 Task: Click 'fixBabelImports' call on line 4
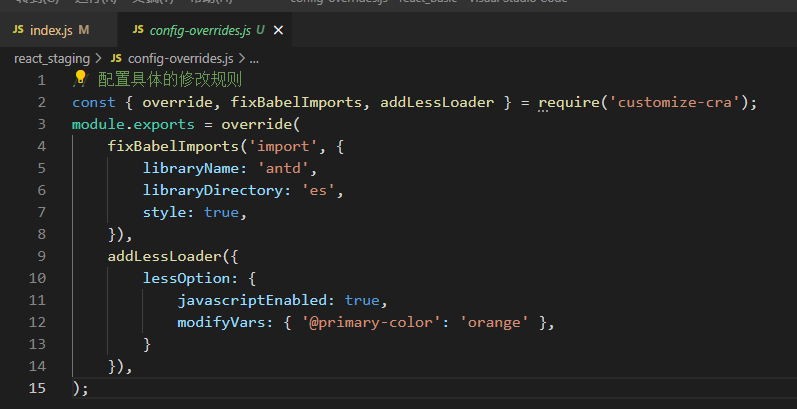[173, 146]
